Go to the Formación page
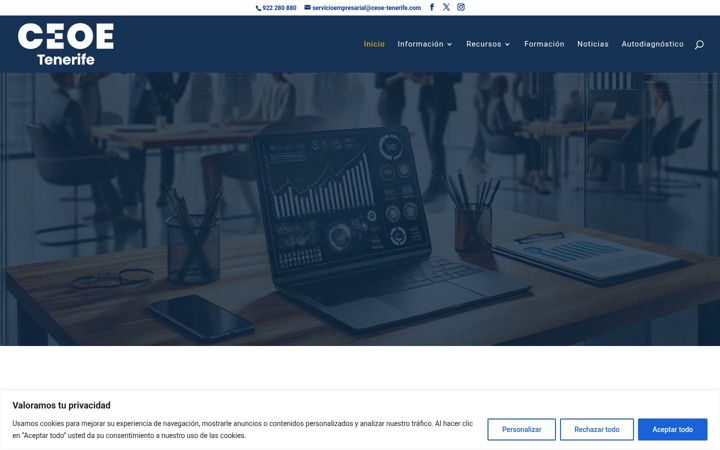Viewport: 720px width, 450px height. [544, 44]
